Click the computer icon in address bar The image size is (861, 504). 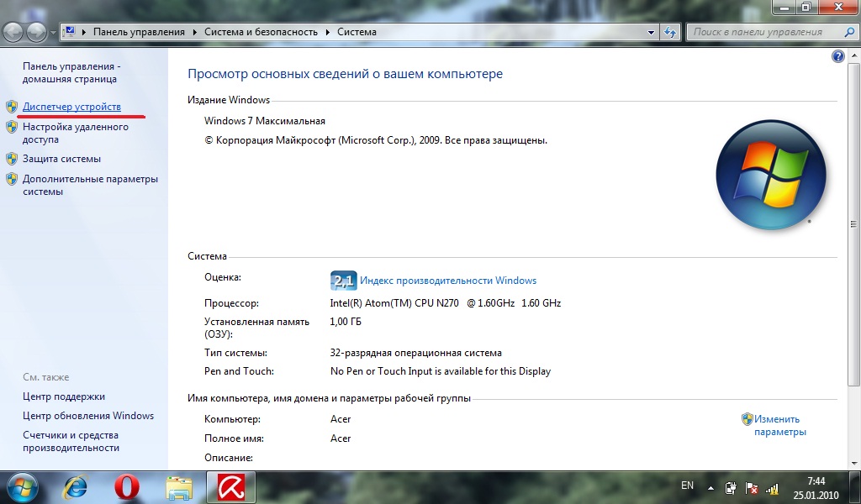pyautogui.click(x=69, y=32)
